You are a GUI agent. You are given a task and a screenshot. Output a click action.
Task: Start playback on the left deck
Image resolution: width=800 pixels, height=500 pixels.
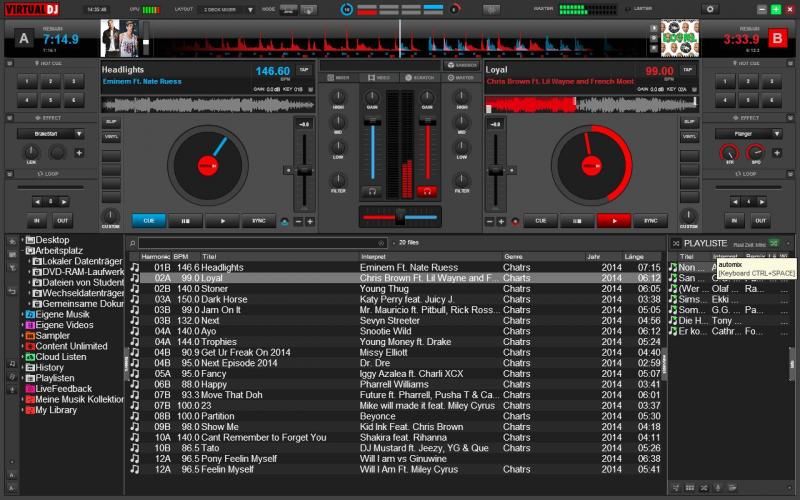coord(222,221)
